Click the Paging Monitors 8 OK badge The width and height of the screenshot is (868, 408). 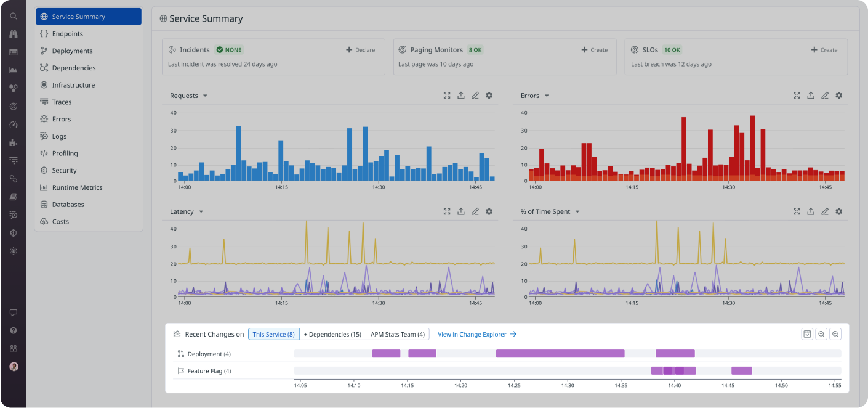[x=475, y=50]
